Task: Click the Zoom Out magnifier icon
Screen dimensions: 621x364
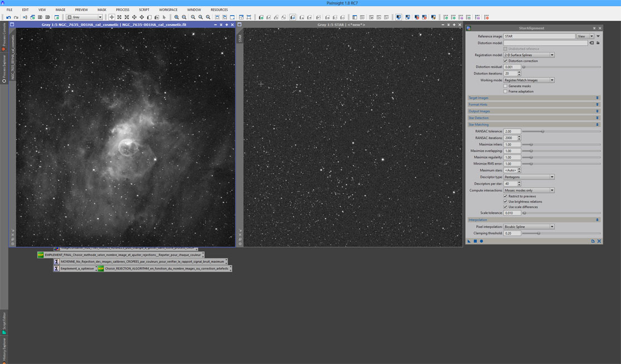Action: point(184,17)
